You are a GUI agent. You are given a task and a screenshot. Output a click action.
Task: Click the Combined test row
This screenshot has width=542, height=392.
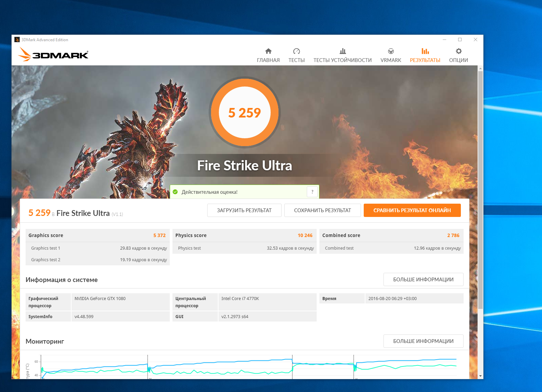click(391, 248)
